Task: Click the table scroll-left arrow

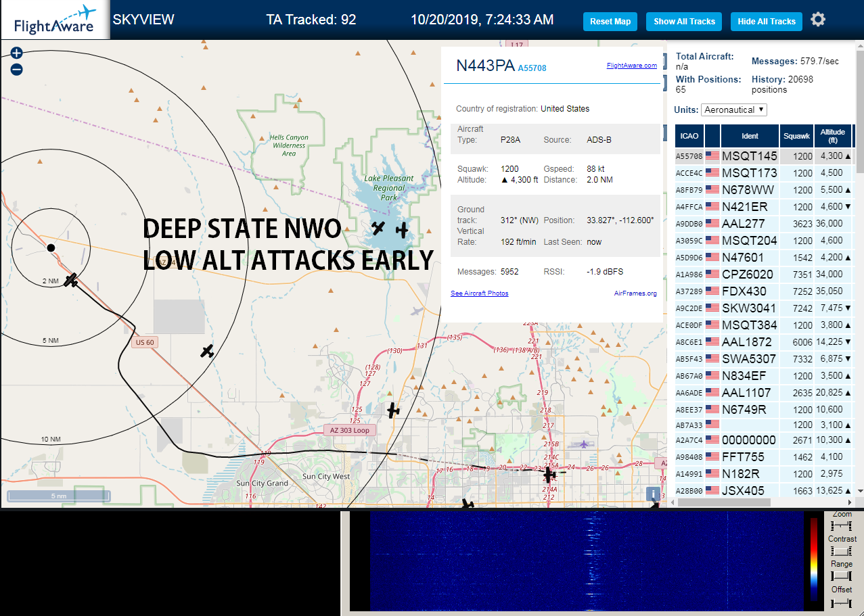Action: (671, 502)
